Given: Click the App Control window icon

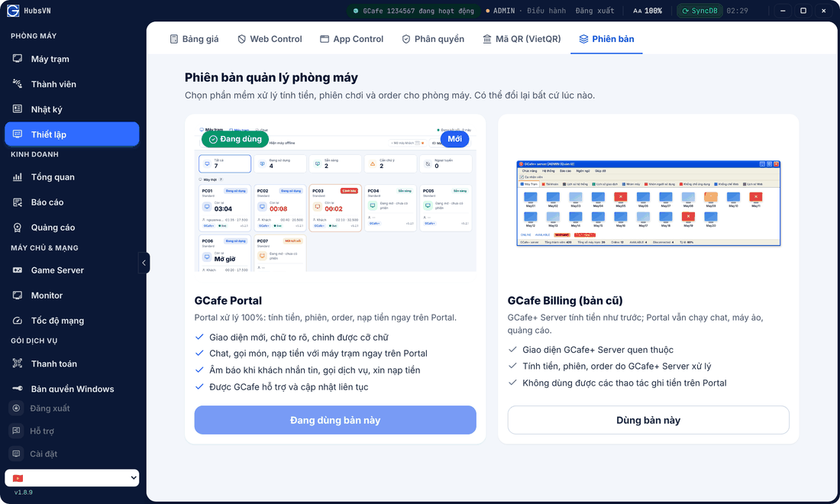Looking at the screenshot, I should [324, 38].
